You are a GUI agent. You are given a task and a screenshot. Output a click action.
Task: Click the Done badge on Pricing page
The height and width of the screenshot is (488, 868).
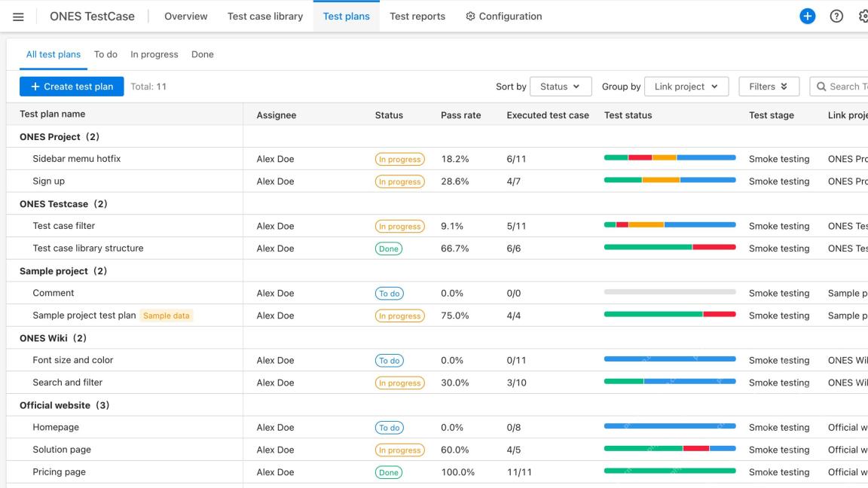(389, 472)
